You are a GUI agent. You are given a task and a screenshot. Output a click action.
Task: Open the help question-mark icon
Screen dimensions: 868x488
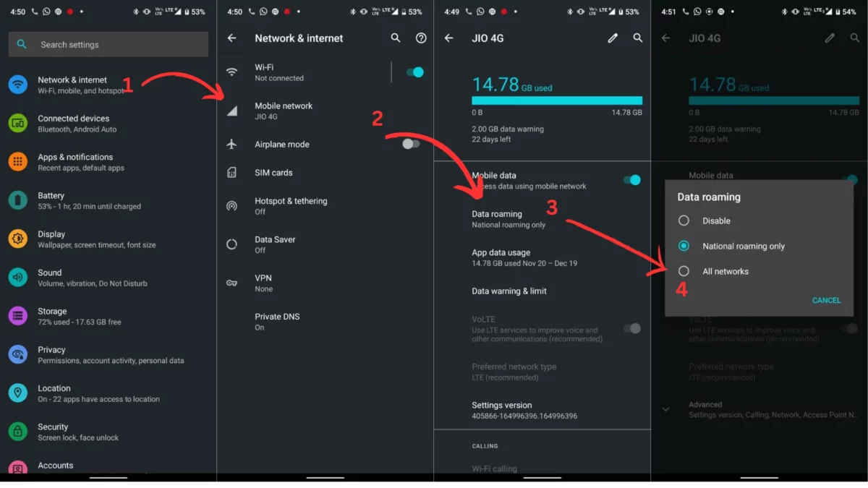[x=421, y=38]
